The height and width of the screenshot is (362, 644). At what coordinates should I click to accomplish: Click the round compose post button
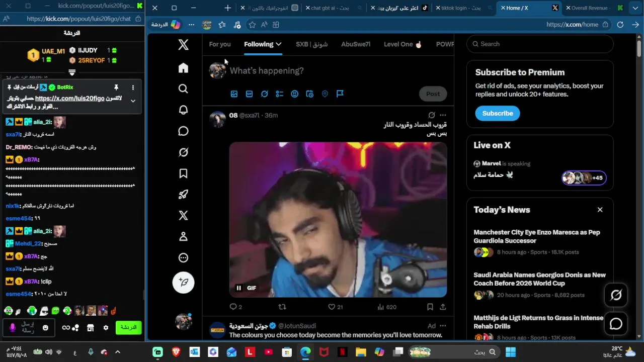pyautogui.click(x=183, y=283)
